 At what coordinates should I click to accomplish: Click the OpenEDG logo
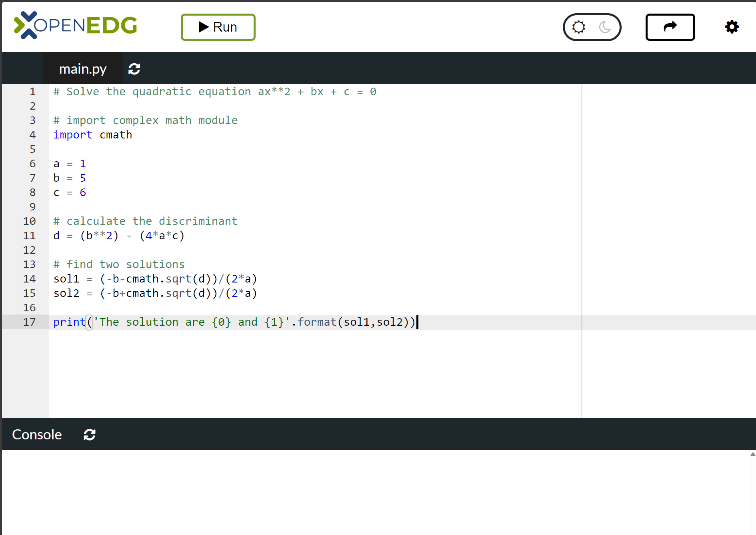pyautogui.click(x=76, y=25)
